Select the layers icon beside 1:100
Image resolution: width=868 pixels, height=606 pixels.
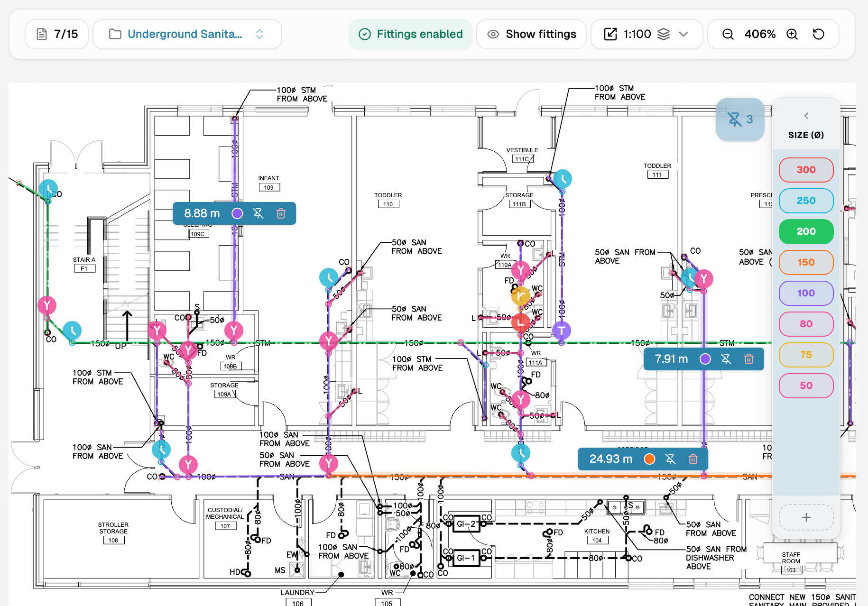click(x=664, y=34)
